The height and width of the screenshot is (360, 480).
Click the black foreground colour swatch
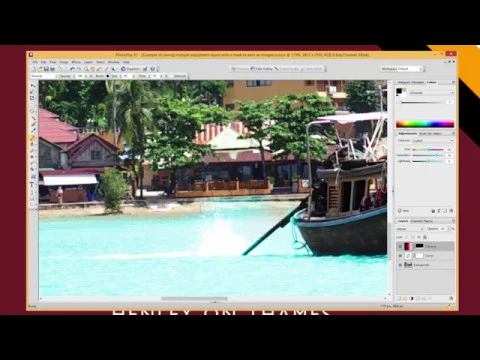399,91
